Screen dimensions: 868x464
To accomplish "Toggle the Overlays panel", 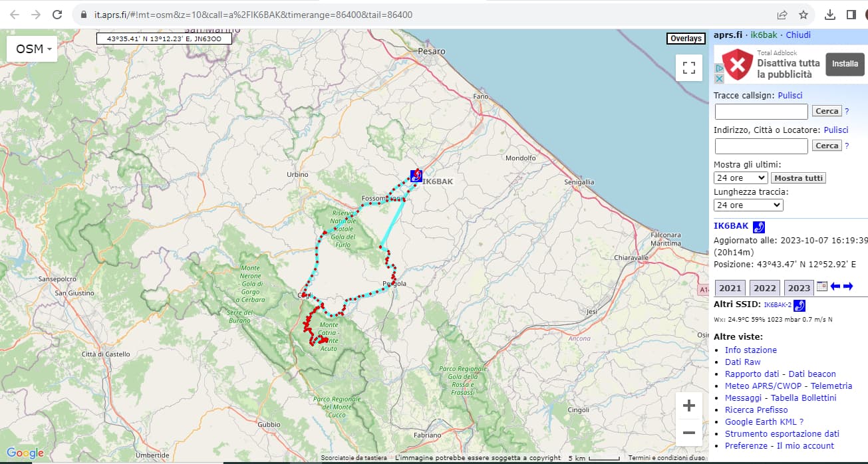I will point(686,39).
